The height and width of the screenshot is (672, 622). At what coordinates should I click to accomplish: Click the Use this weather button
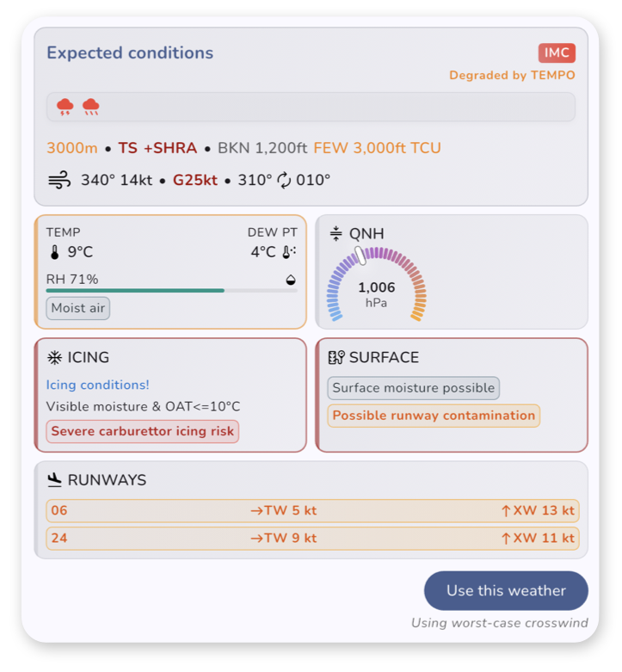tap(506, 590)
